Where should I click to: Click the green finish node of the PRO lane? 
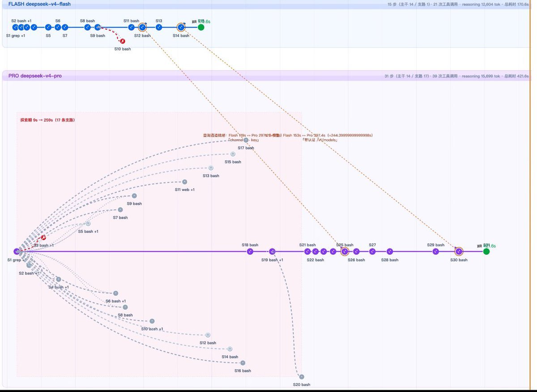point(486,252)
